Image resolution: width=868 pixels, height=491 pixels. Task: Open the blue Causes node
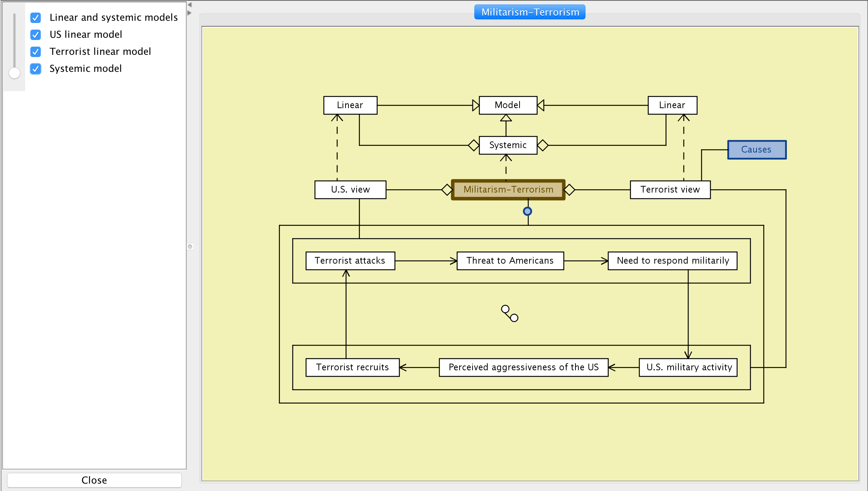pyautogui.click(x=757, y=150)
